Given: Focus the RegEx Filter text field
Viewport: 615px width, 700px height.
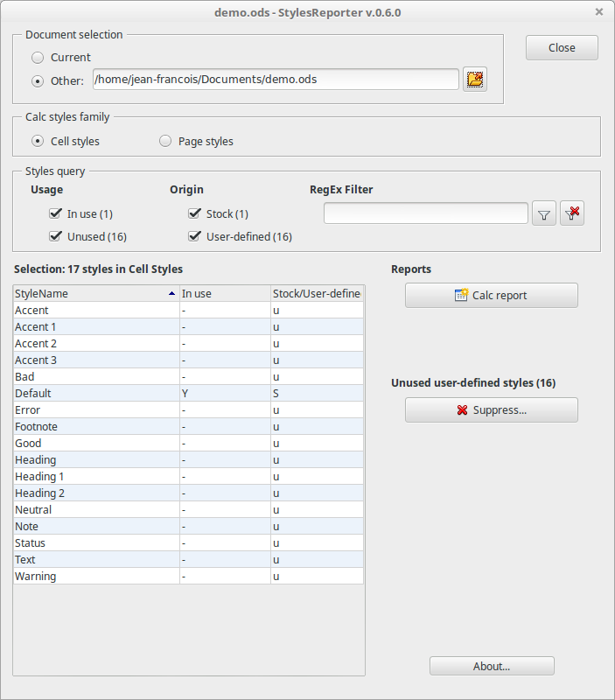Looking at the screenshot, I should (x=426, y=213).
